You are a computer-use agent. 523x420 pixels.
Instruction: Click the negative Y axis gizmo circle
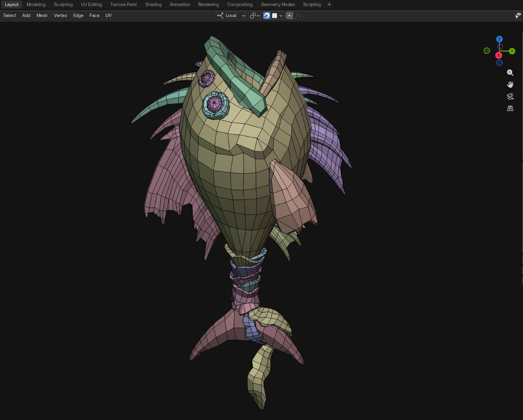tap(487, 51)
